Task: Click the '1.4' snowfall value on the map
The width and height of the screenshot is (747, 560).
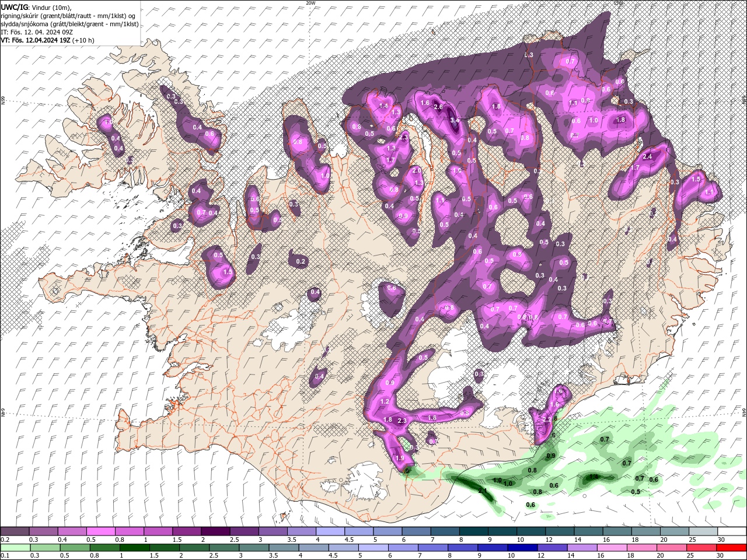Action: [384, 106]
